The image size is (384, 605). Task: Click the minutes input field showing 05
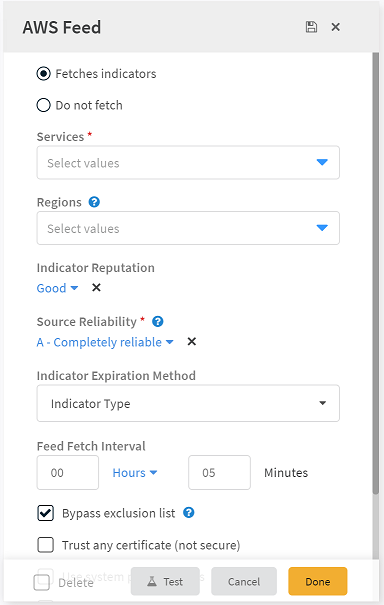tap(219, 473)
